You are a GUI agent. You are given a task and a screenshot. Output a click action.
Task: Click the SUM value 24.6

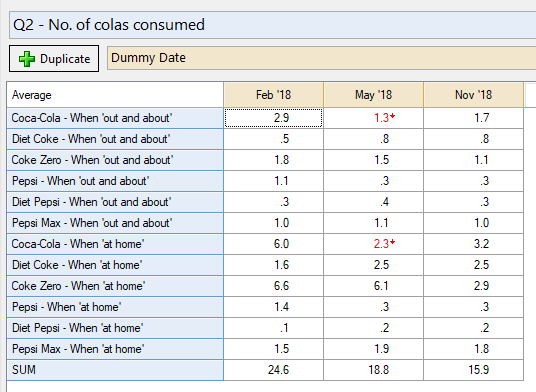273,370
